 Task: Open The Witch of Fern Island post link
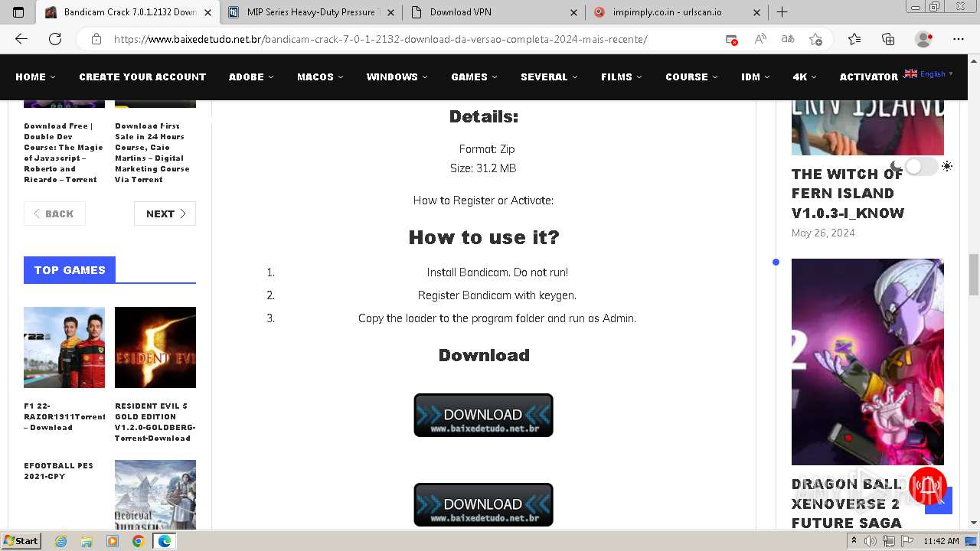848,194
